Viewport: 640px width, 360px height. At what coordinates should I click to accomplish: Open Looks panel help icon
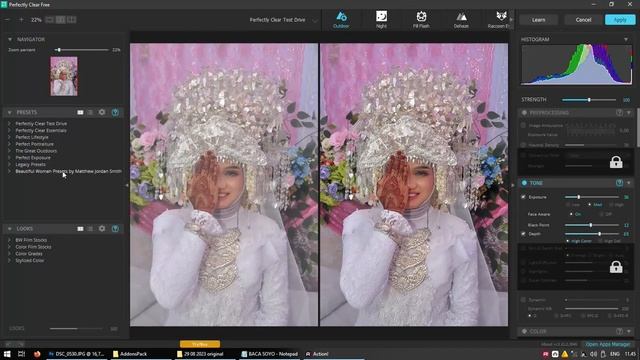pyautogui.click(x=116, y=229)
